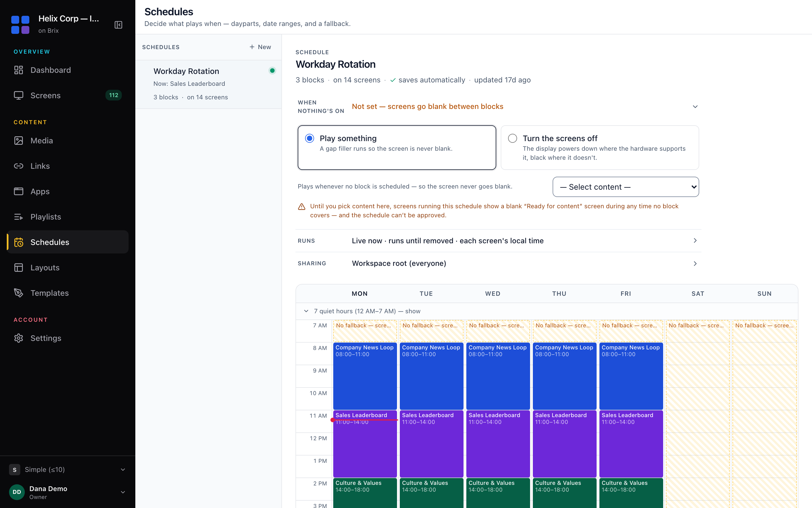812x508 pixels.
Task: Click the Layouts panel icon
Action: click(18, 268)
